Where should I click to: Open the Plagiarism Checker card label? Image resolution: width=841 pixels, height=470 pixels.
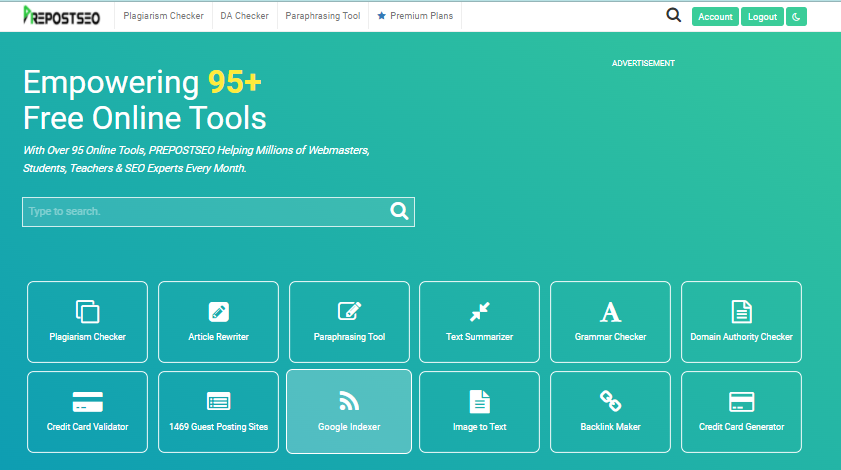click(x=87, y=337)
